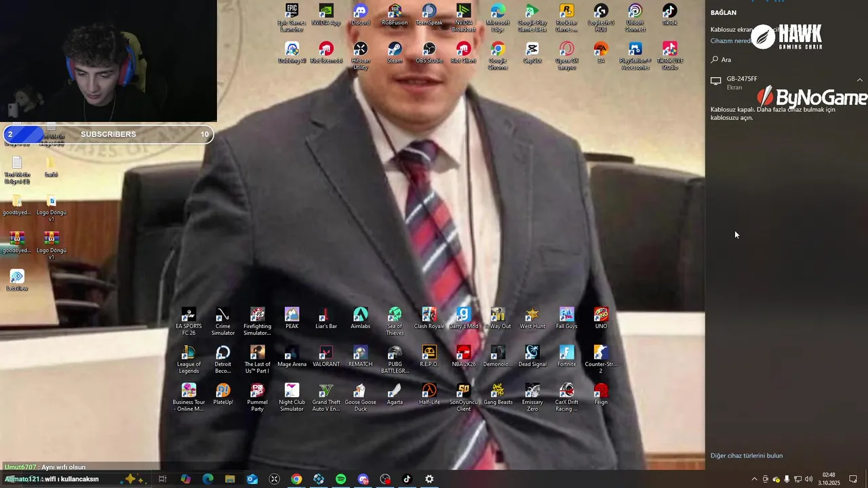Open the TeamSpeak desktop icon
Viewport: 868px width, 488px height.
tap(429, 15)
